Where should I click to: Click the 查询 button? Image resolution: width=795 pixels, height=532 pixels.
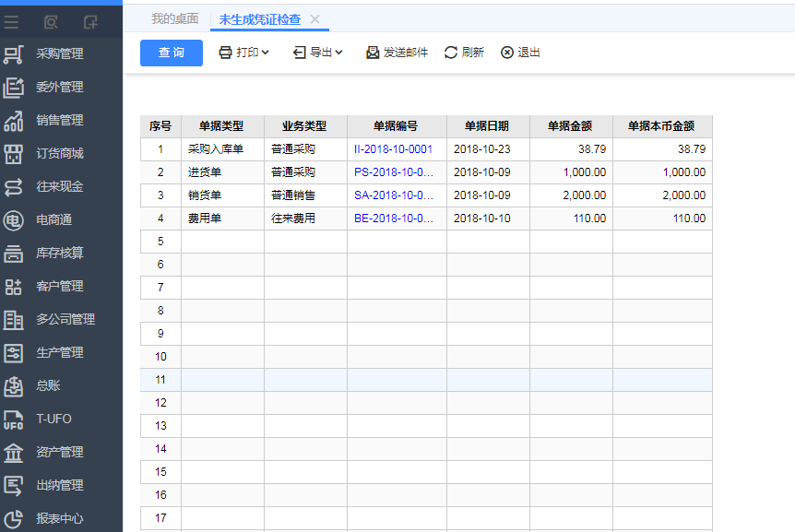172,53
